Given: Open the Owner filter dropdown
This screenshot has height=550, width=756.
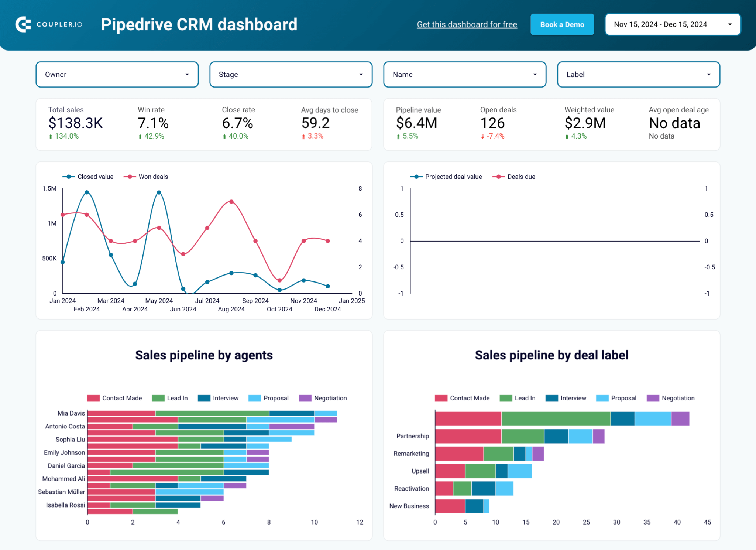Looking at the screenshot, I should (x=117, y=74).
